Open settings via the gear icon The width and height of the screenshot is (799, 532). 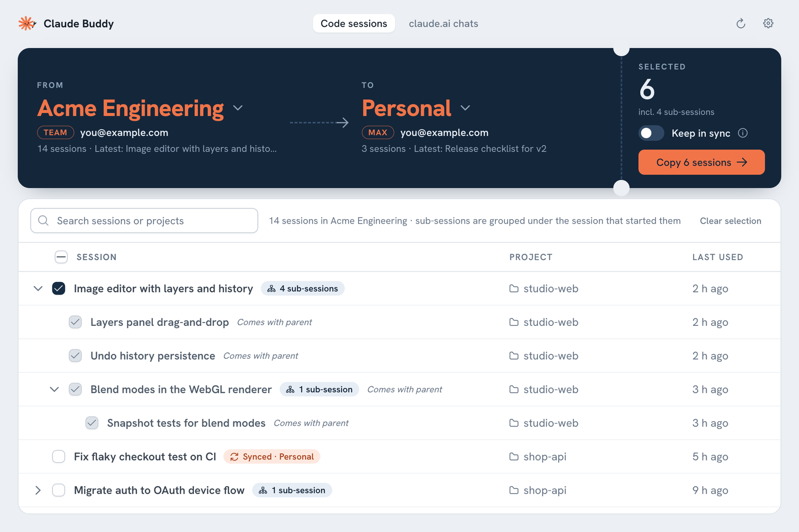[768, 23]
